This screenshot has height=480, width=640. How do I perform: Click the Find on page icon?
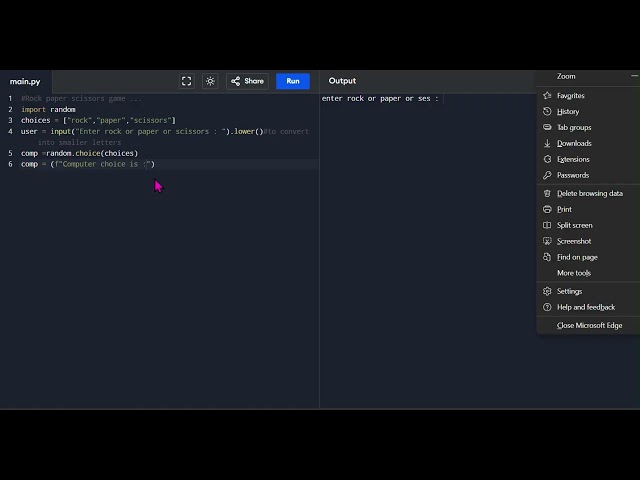click(x=547, y=257)
